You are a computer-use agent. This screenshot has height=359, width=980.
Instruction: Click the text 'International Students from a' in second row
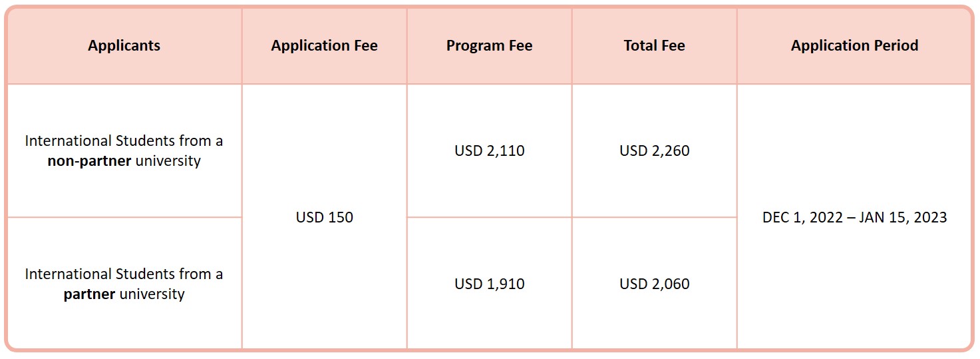(x=124, y=274)
